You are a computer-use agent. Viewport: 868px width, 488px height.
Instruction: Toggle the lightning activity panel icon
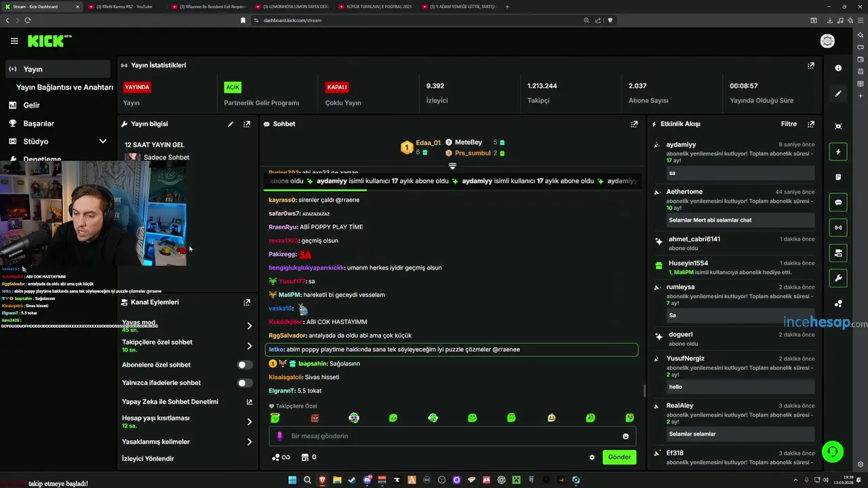tap(838, 152)
